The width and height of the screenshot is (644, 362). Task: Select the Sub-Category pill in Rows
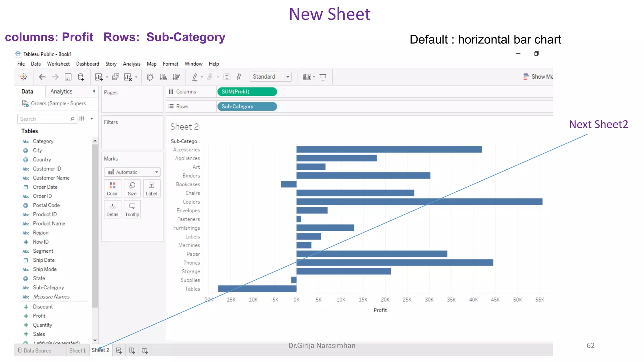[247, 107]
